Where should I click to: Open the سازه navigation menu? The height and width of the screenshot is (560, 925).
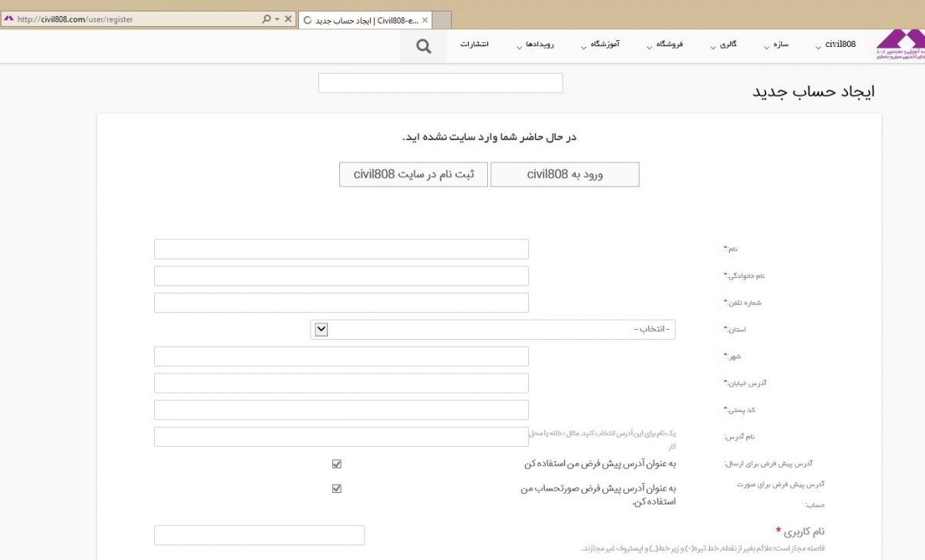(x=782, y=44)
